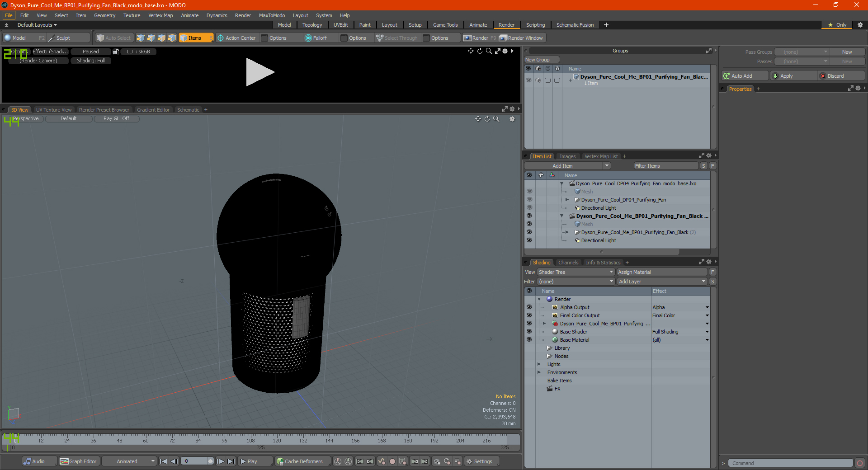Zoom the 3D viewport with magnifier icon
The image size is (868, 470).
tap(496, 119)
